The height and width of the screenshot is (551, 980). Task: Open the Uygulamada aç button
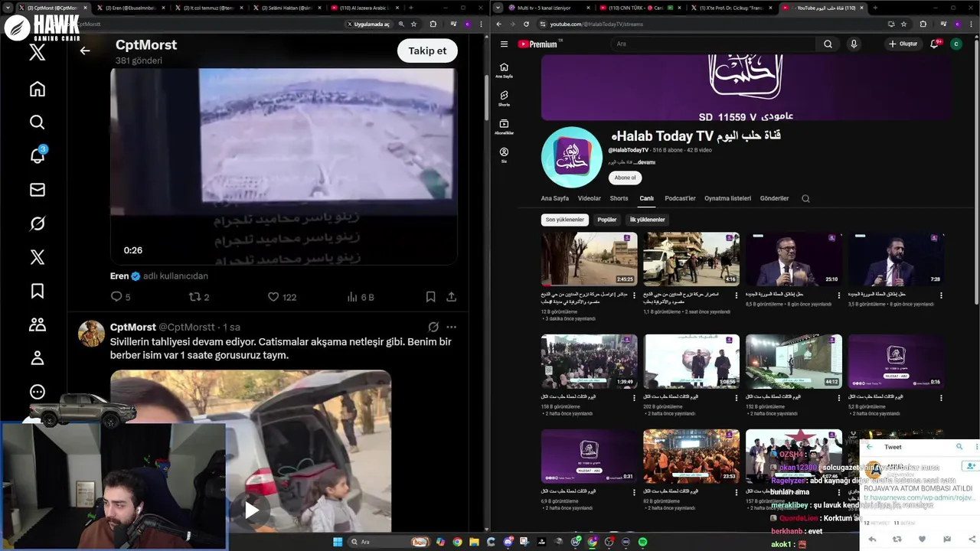pyautogui.click(x=368, y=24)
